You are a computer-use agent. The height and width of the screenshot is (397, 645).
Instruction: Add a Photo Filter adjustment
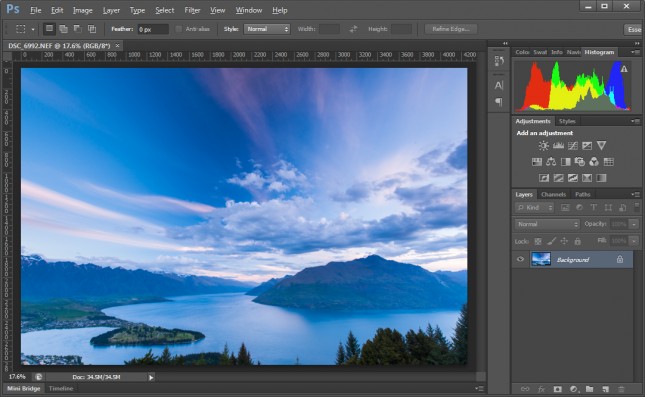coord(580,162)
